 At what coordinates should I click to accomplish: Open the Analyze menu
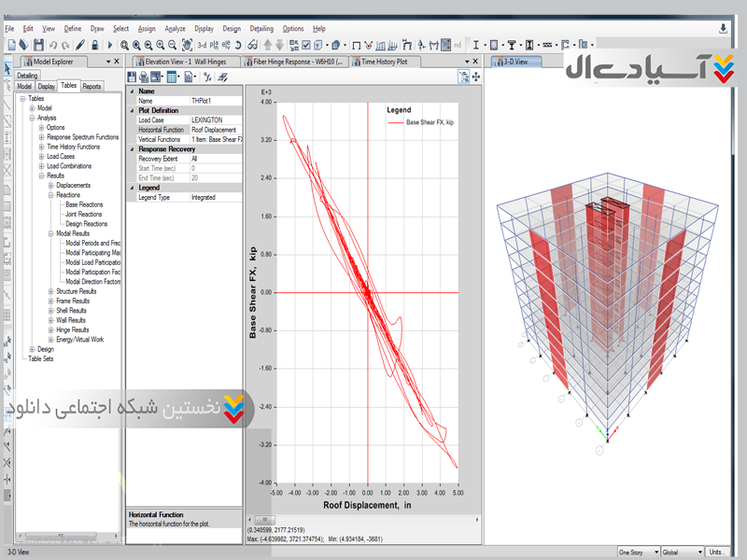[x=174, y=29]
